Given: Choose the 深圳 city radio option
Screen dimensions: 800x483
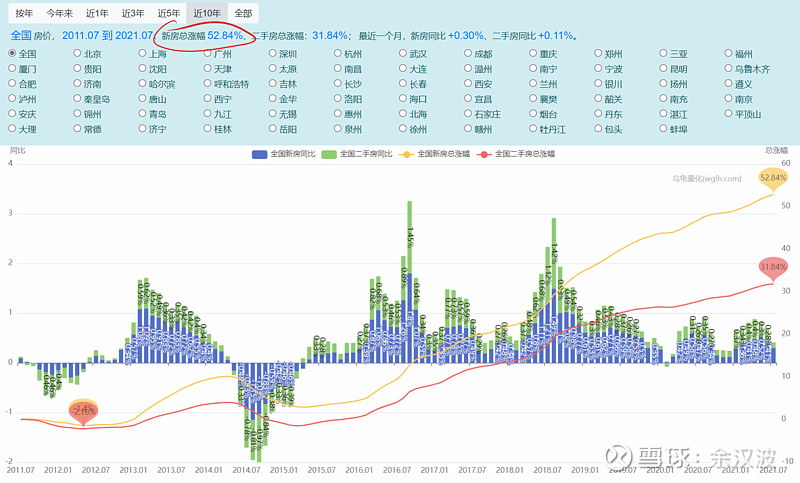Looking at the screenshot, I should pyautogui.click(x=271, y=54).
